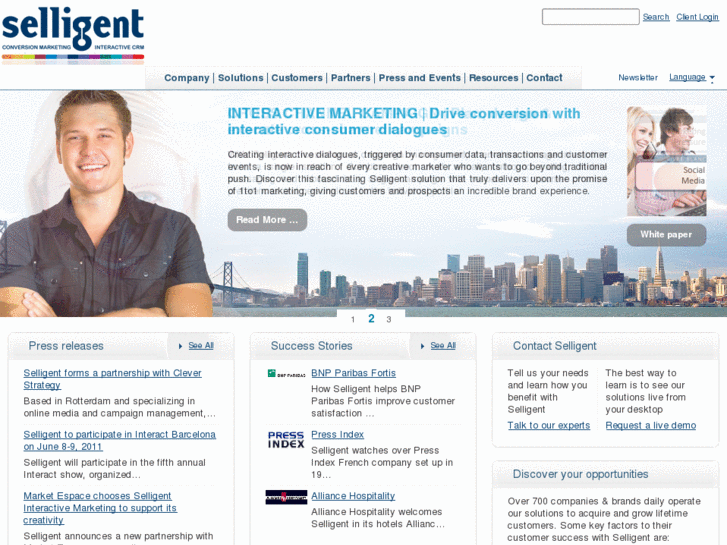Open the Solutions menu
Image resolution: width=727 pixels, height=545 pixels.
click(241, 78)
